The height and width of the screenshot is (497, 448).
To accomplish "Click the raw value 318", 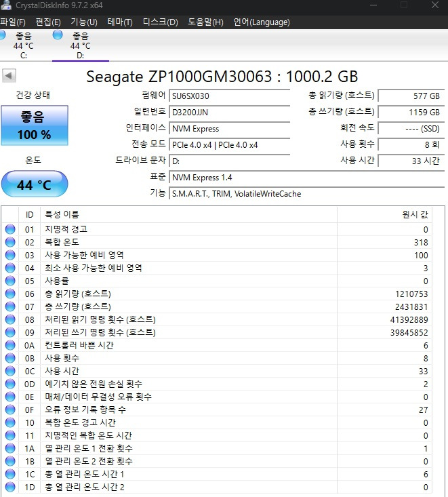I will pos(421,243).
